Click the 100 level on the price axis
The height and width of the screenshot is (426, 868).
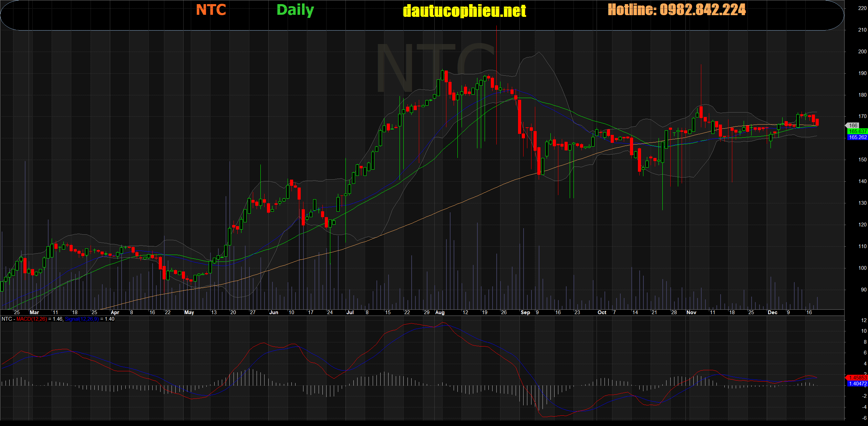(x=862, y=268)
